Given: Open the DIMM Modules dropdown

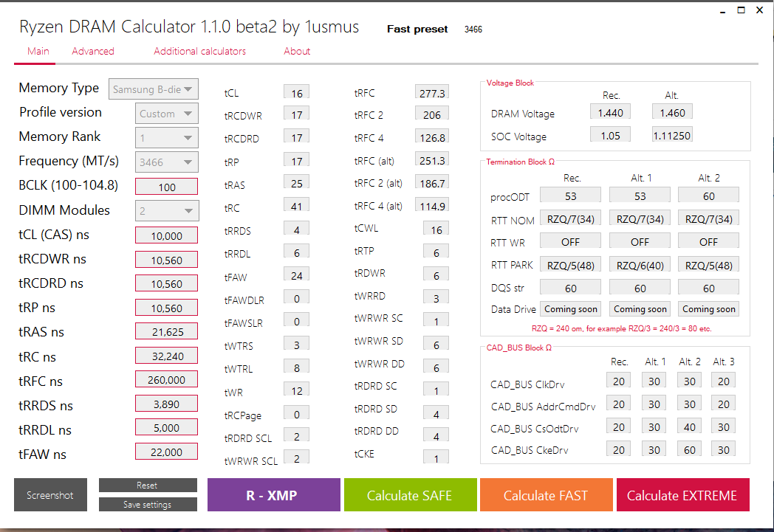Looking at the screenshot, I should (x=167, y=211).
